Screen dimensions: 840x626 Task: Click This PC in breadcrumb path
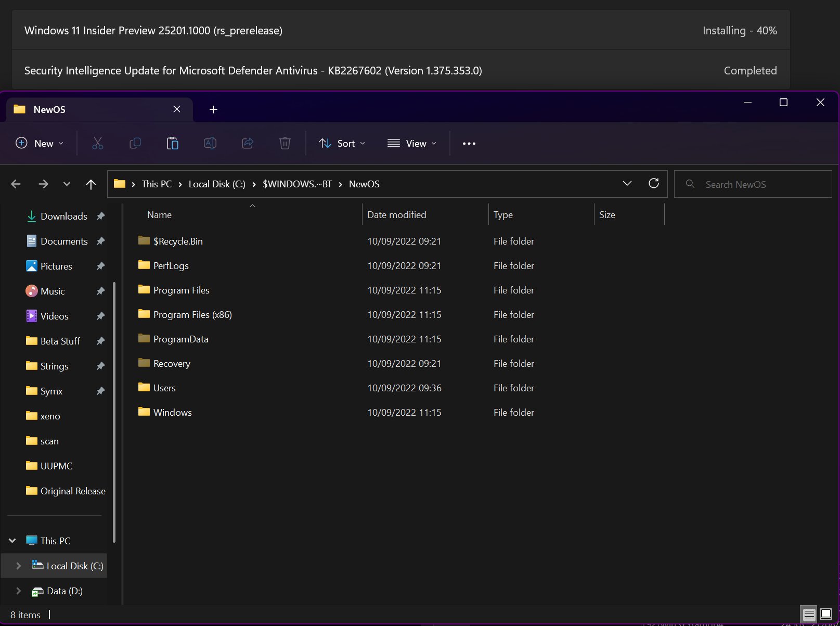coord(157,184)
